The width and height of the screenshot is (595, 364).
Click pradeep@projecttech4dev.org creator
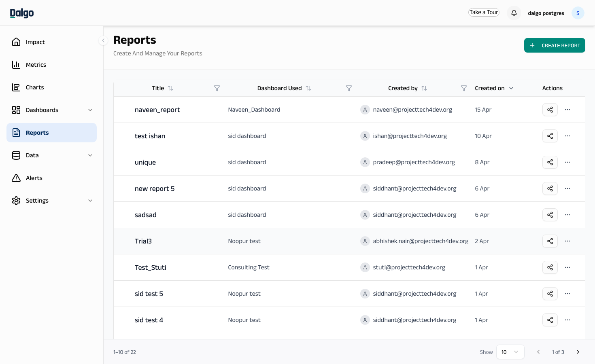point(414,162)
